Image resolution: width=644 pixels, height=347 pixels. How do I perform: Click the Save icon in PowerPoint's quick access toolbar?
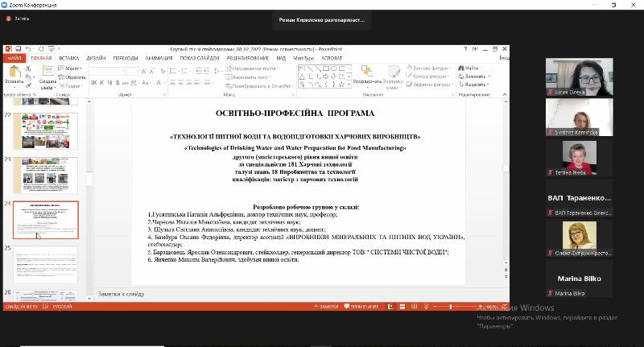pos(18,49)
